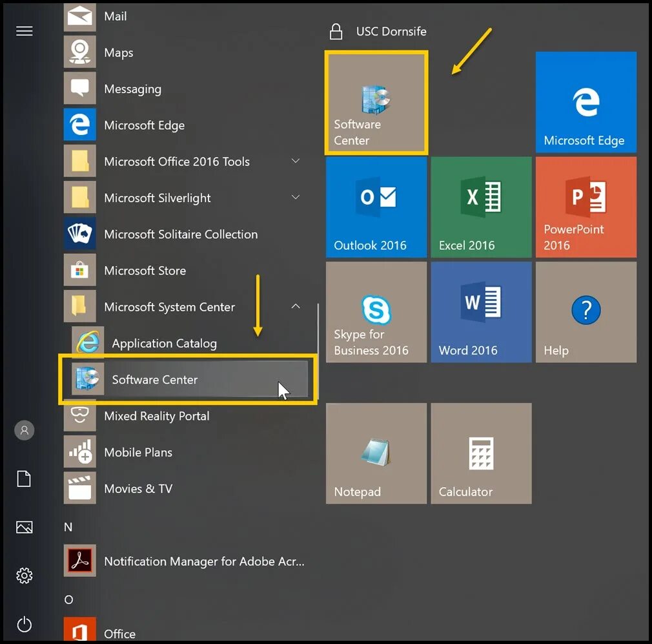Click the Microsoft Solitaire Collection text label
652x644 pixels.
tap(181, 234)
